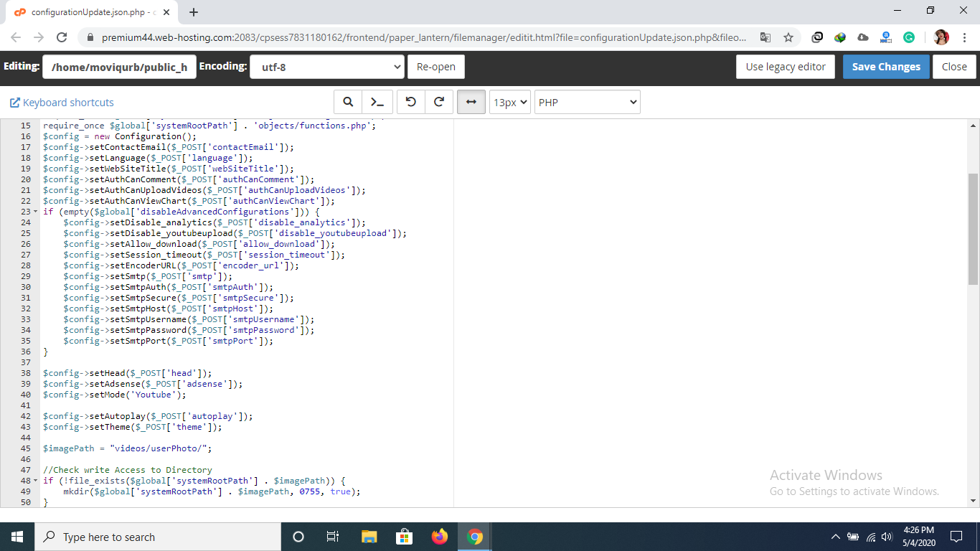Open the Chrome three-dot menu
The height and width of the screenshot is (551, 980).
tap(963, 37)
